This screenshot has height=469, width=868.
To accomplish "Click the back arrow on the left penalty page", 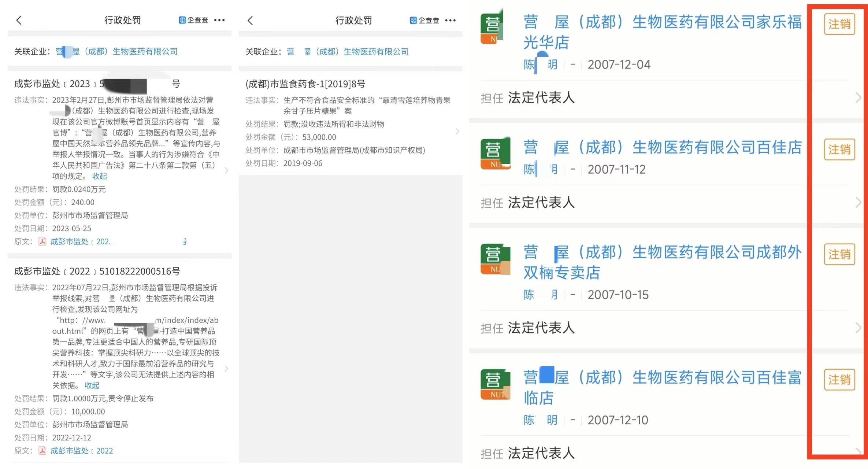I will (x=19, y=20).
